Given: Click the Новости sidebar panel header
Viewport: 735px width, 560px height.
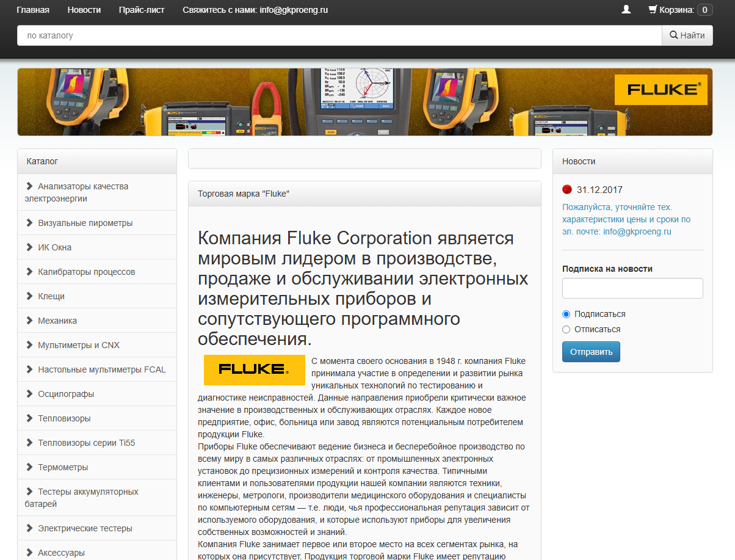Looking at the screenshot, I should [632, 161].
